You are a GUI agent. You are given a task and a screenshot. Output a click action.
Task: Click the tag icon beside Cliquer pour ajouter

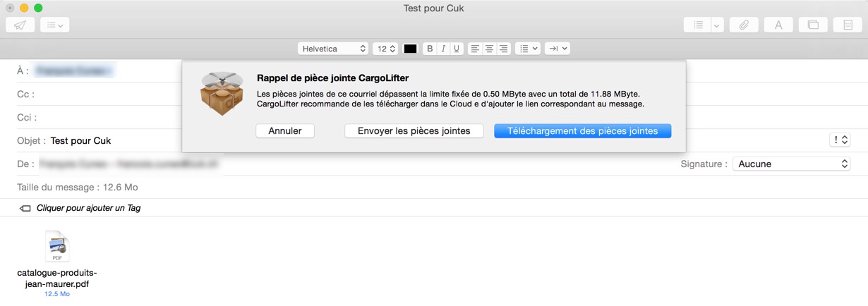pos(25,209)
